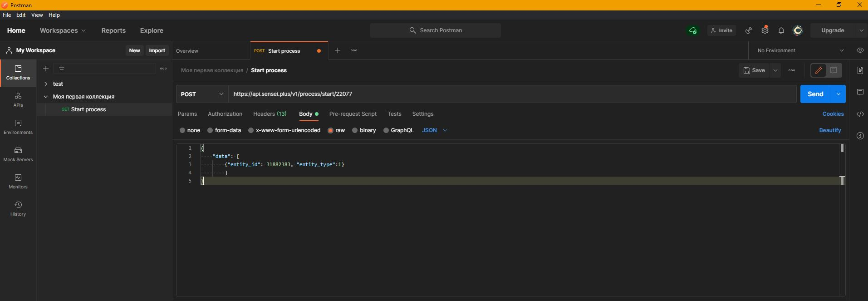Click the Windows minimize button

tap(819, 5)
